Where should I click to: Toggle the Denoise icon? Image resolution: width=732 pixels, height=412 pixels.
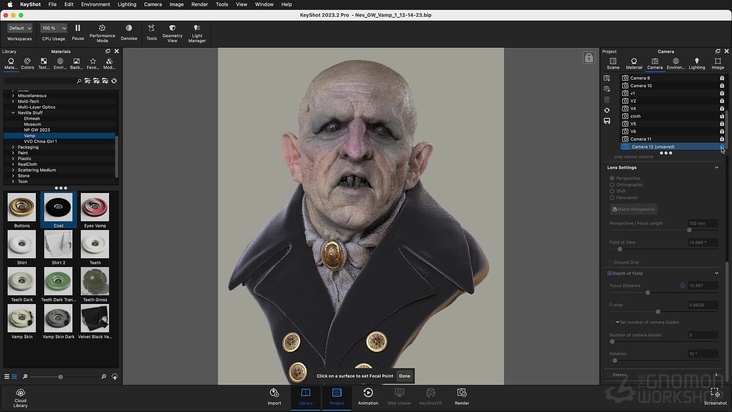coord(129,28)
